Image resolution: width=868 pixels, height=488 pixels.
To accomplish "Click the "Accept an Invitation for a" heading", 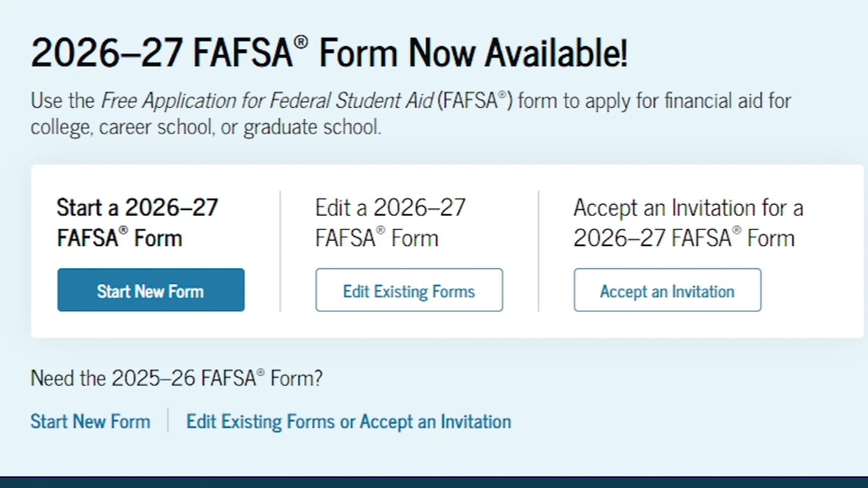I will [x=688, y=207].
